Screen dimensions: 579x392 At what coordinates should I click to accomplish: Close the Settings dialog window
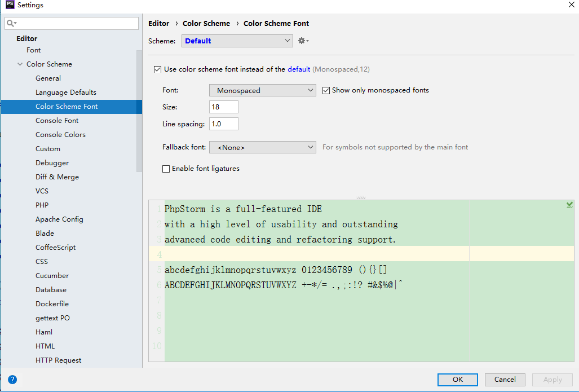(572, 5)
